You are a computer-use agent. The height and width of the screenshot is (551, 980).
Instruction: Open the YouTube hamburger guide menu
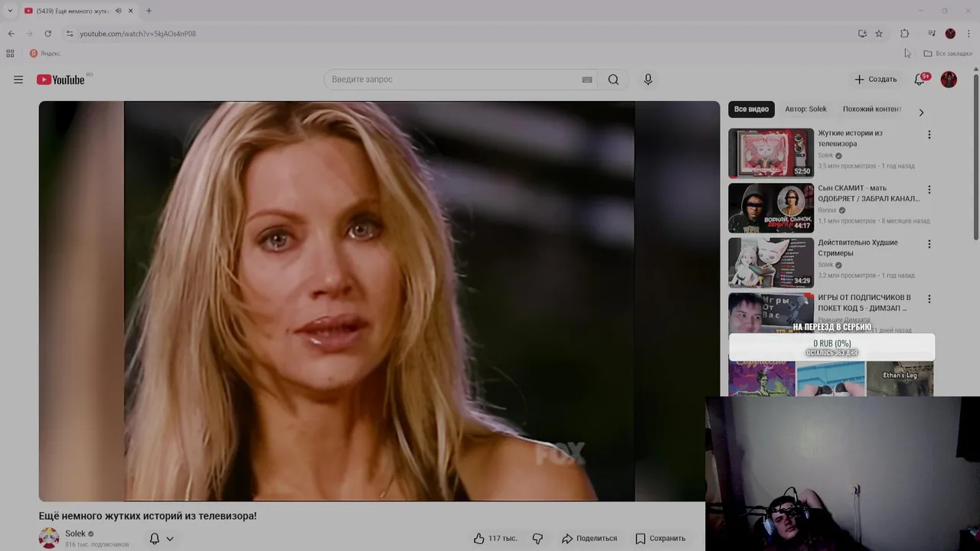click(x=18, y=80)
